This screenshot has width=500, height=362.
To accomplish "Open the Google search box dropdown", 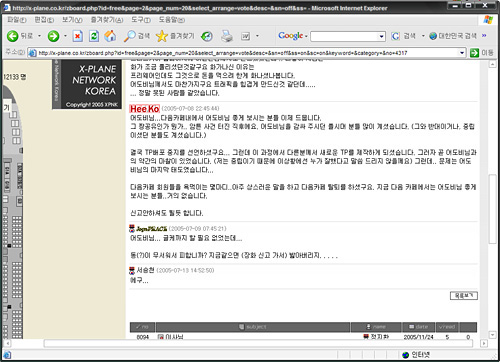I will 382,36.
